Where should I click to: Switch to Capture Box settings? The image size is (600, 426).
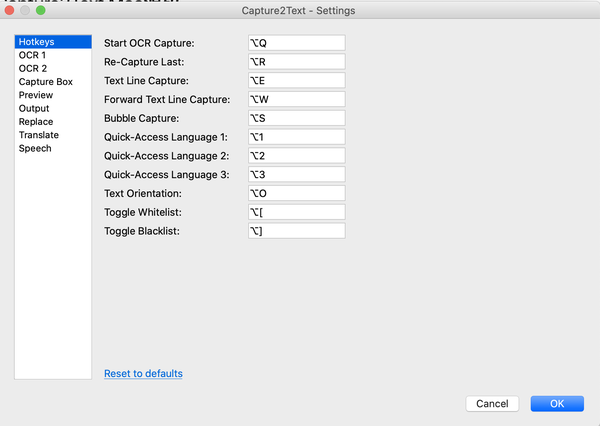[43, 82]
